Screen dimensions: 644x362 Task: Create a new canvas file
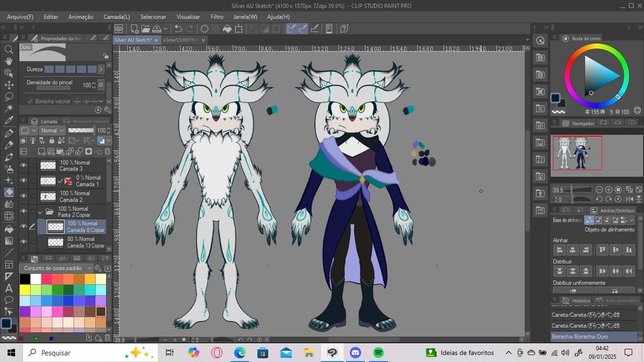tap(135, 29)
